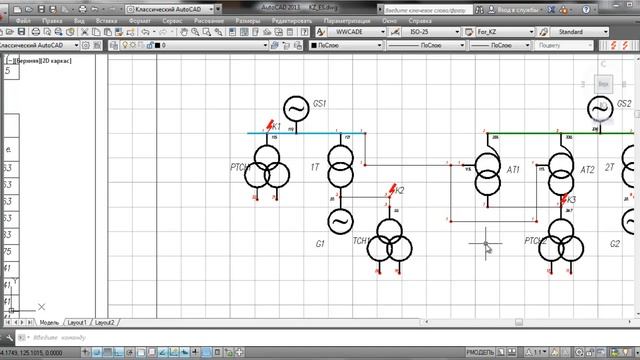Click the Save (floppy disk) icon in standard toolbar
The image size is (640, 360).
(21, 32)
